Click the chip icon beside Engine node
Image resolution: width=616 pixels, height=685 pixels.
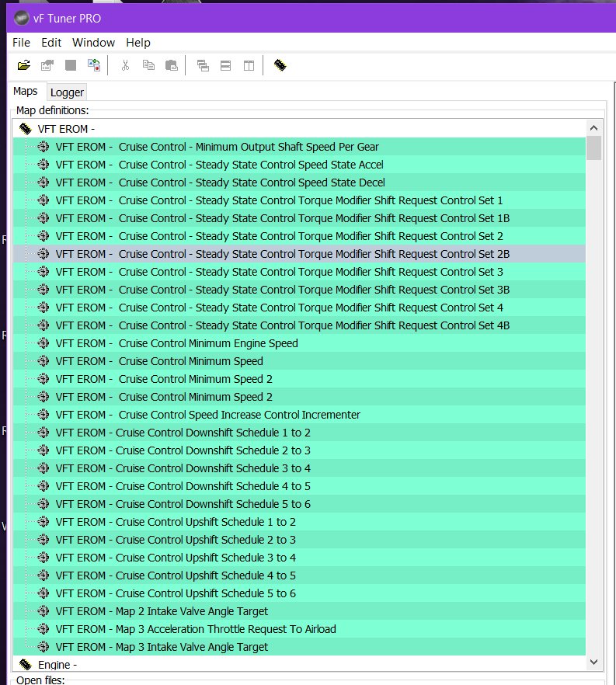[26, 665]
